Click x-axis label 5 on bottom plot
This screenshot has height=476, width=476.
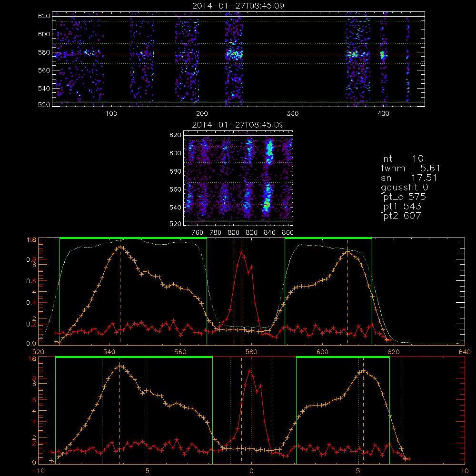[x=358, y=471]
